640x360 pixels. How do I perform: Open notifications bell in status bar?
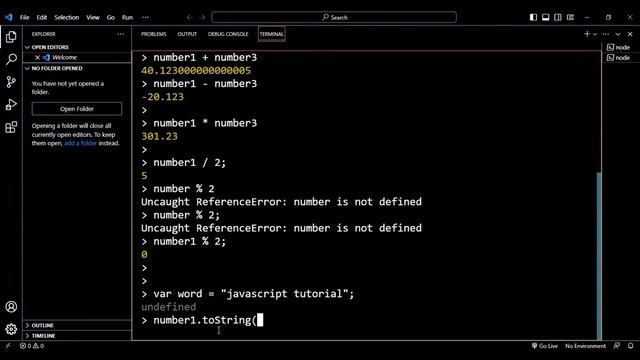[x=630, y=346]
